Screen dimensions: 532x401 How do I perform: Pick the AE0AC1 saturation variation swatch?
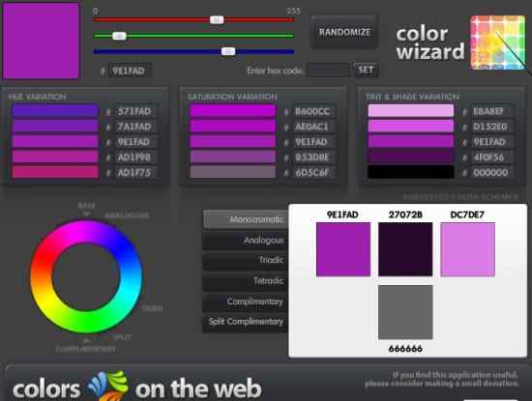[233, 126]
